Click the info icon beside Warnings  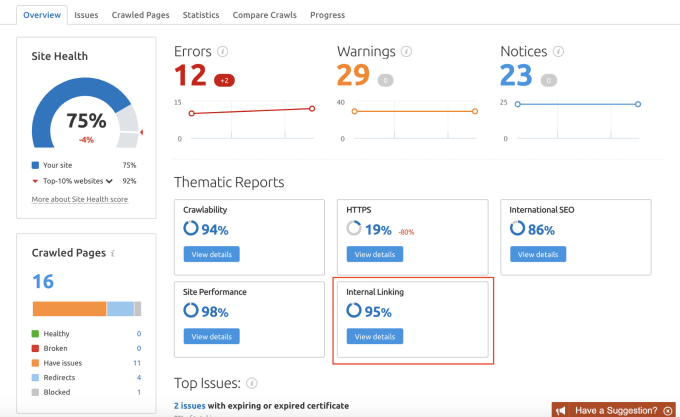(x=406, y=51)
